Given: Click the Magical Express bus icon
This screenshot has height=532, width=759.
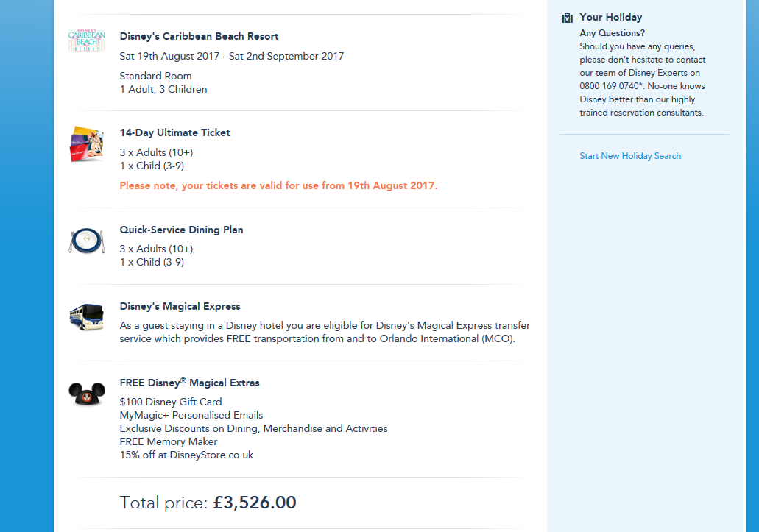Looking at the screenshot, I should pyautogui.click(x=87, y=316).
